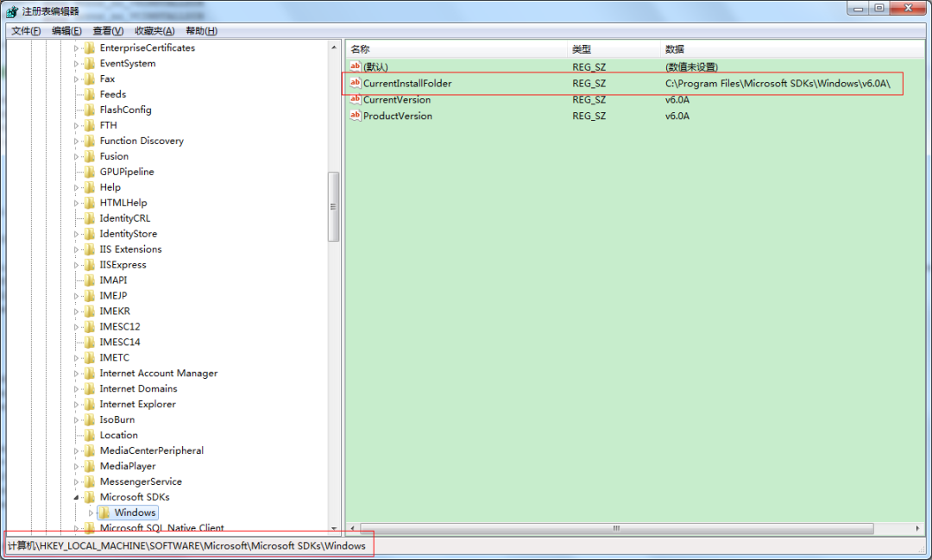Viewport: 932px width, 560px height.
Task: Click the FlashConfig folder icon
Action: [90, 110]
